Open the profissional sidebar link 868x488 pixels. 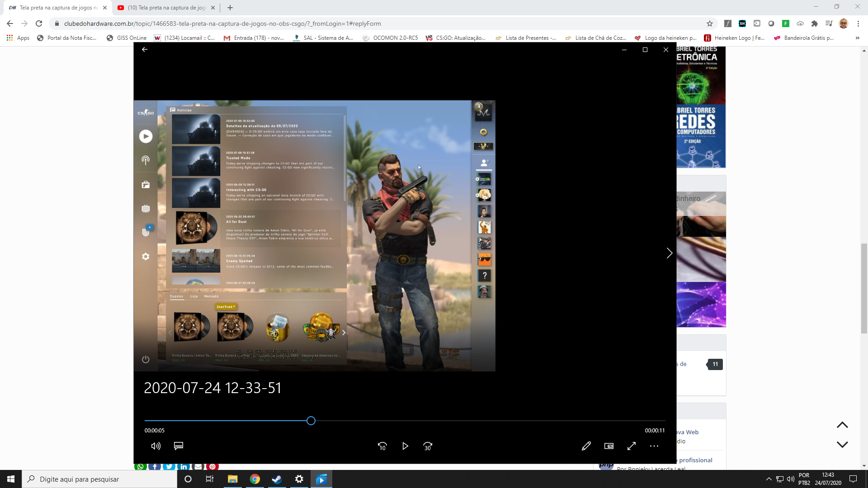[695, 460]
